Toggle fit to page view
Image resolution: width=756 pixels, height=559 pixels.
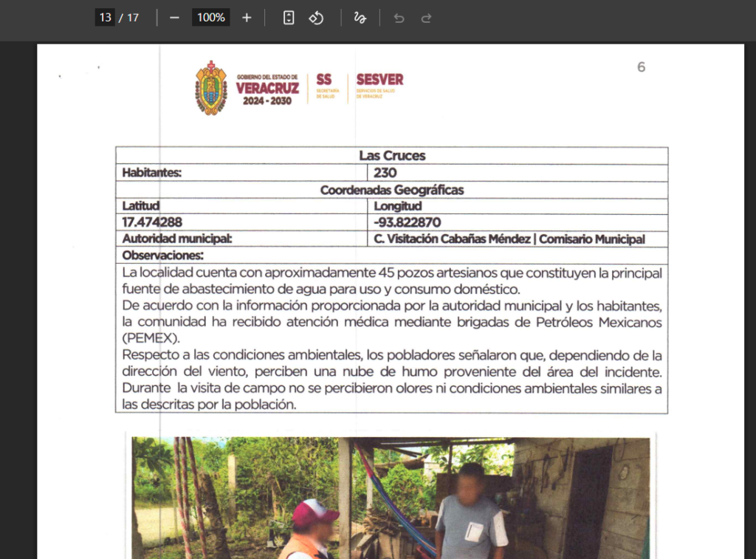289,18
